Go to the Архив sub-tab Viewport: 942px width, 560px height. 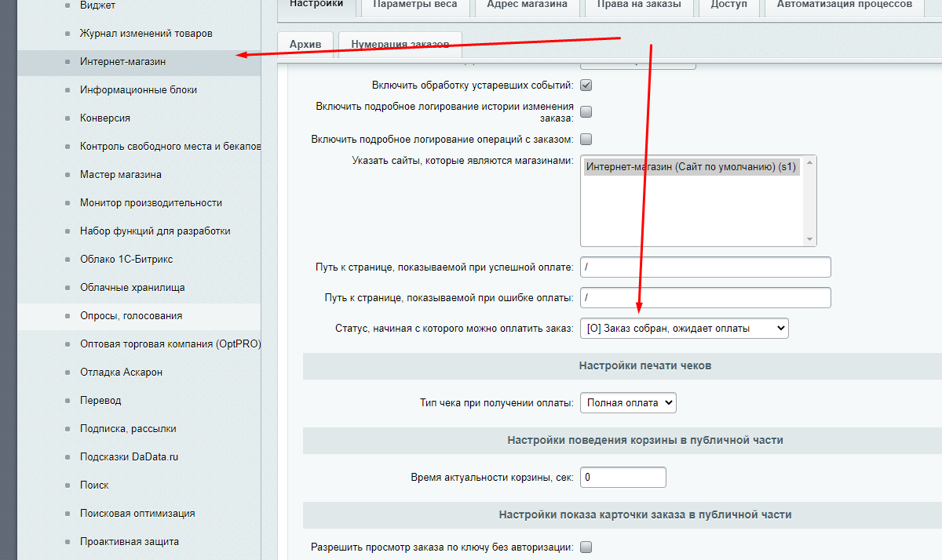pyautogui.click(x=305, y=45)
